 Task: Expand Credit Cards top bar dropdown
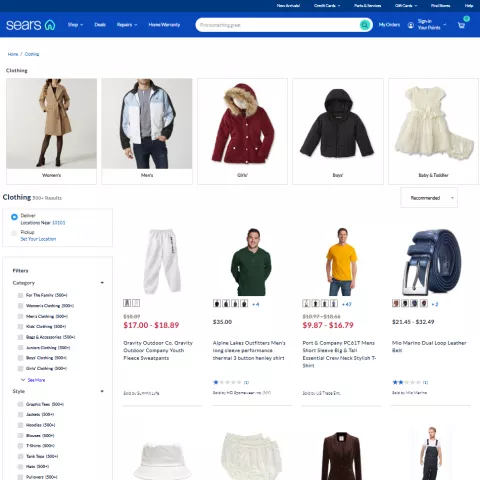327,6
